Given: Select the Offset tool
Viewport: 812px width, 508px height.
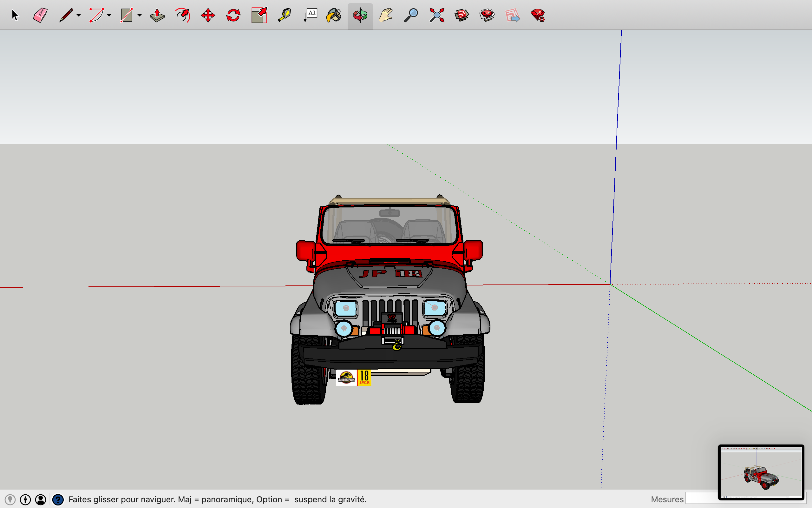Looking at the screenshot, I should pyautogui.click(x=183, y=16).
